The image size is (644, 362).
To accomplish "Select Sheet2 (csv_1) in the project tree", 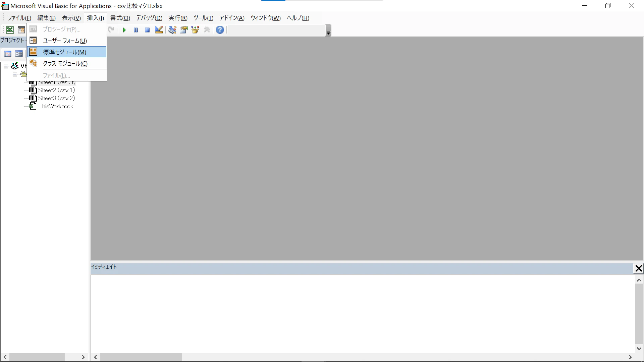I will click(56, 90).
